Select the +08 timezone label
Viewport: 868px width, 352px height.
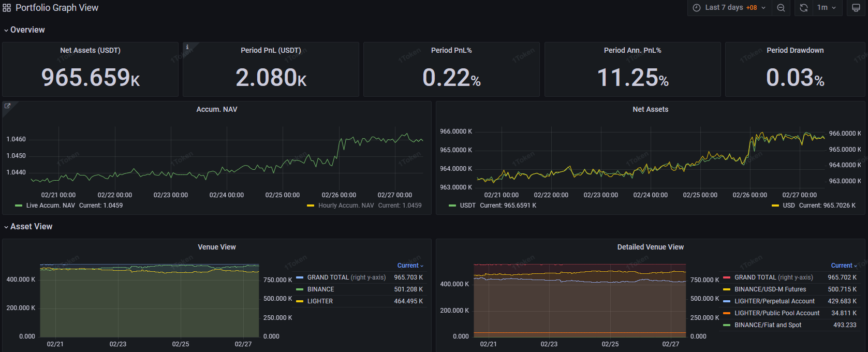pos(752,8)
